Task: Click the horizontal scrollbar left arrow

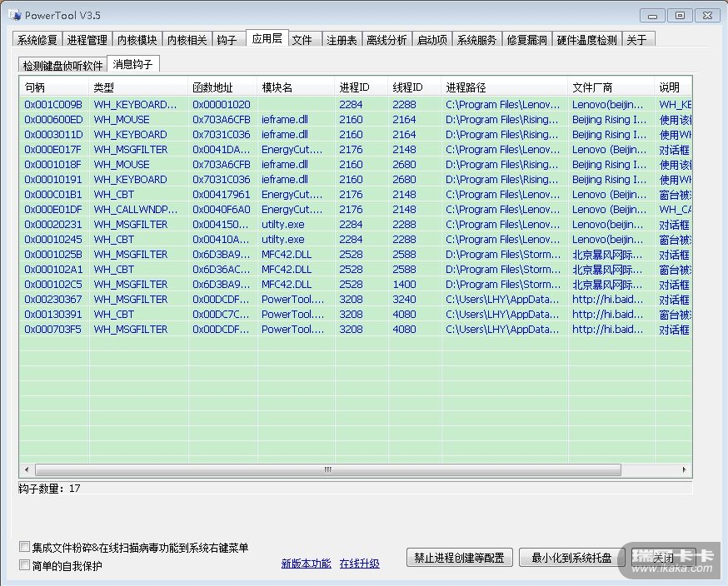Action: pos(27,469)
